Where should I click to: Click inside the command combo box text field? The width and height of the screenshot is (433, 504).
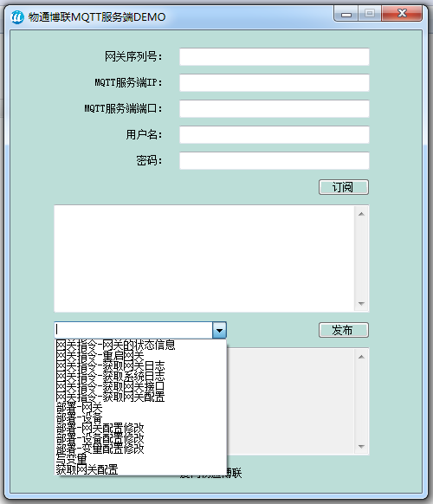133,330
